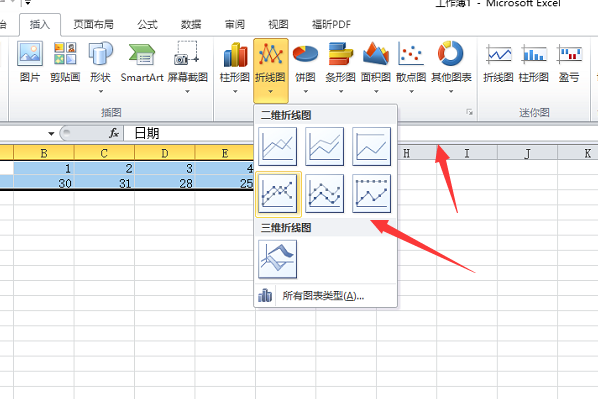Insert a Picture from the ribbon

[x=30, y=62]
